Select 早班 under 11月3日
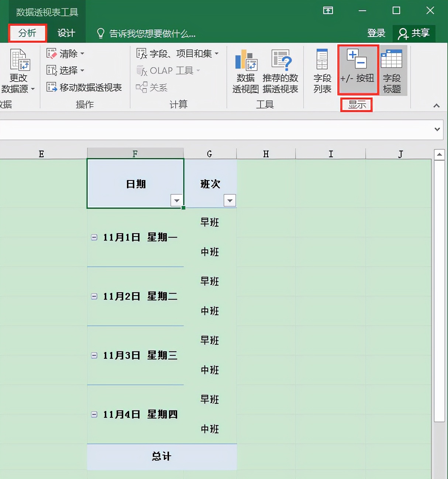The height and width of the screenshot is (479, 448). pyautogui.click(x=210, y=340)
